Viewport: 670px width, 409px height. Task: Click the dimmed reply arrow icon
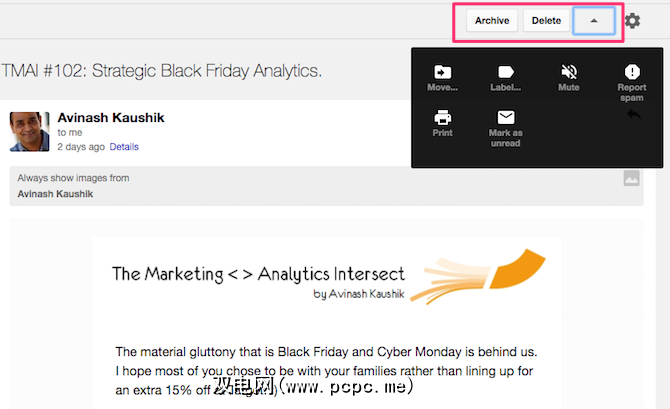(x=632, y=116)
